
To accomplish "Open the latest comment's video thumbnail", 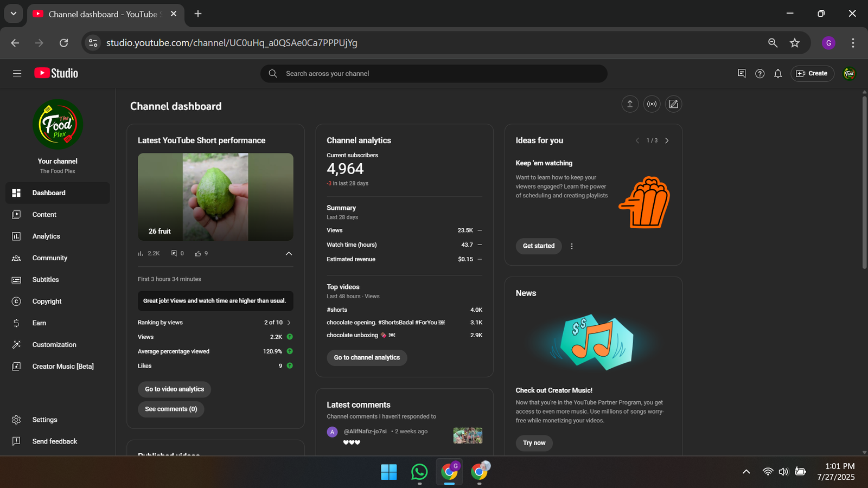I will [x=468, y=435].
